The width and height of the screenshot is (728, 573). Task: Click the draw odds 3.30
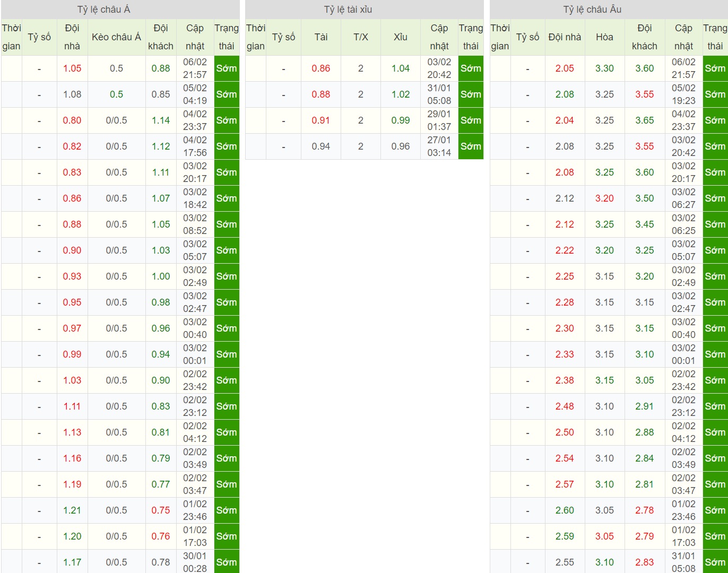604,68
